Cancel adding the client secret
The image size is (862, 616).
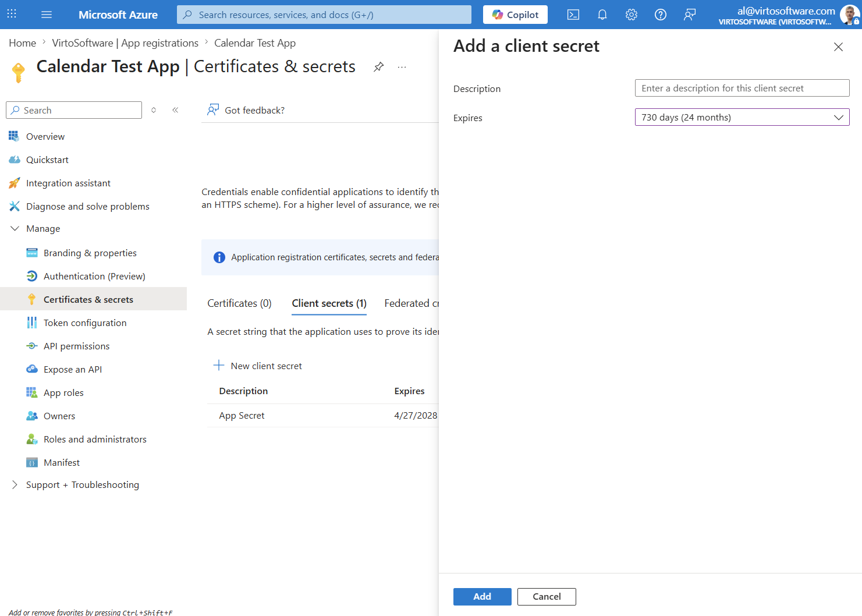(x=547, y=597)
